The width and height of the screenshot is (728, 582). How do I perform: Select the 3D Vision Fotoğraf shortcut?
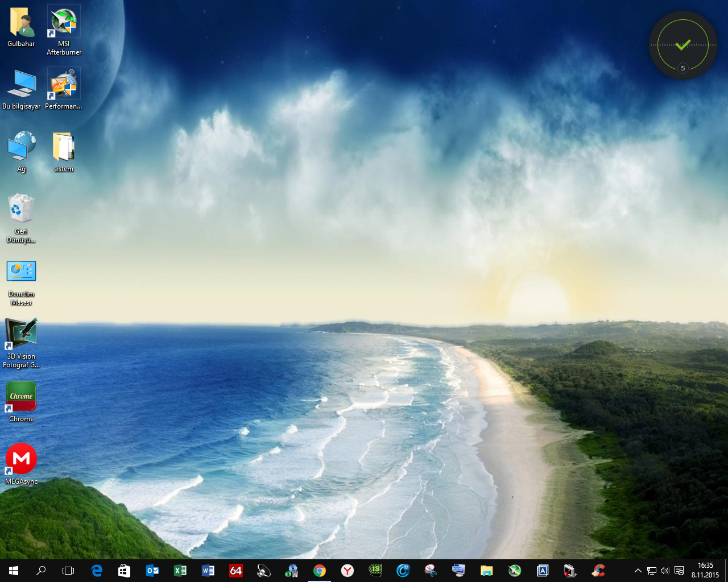21,343
